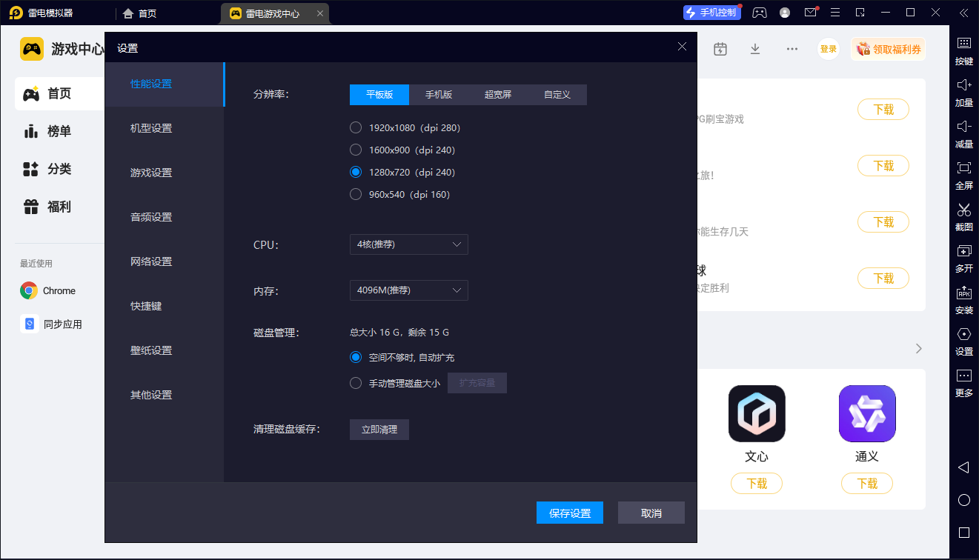Choose the 超宽屏 resolution tab
Screen dimensions: 979x560
pos(498,95)
